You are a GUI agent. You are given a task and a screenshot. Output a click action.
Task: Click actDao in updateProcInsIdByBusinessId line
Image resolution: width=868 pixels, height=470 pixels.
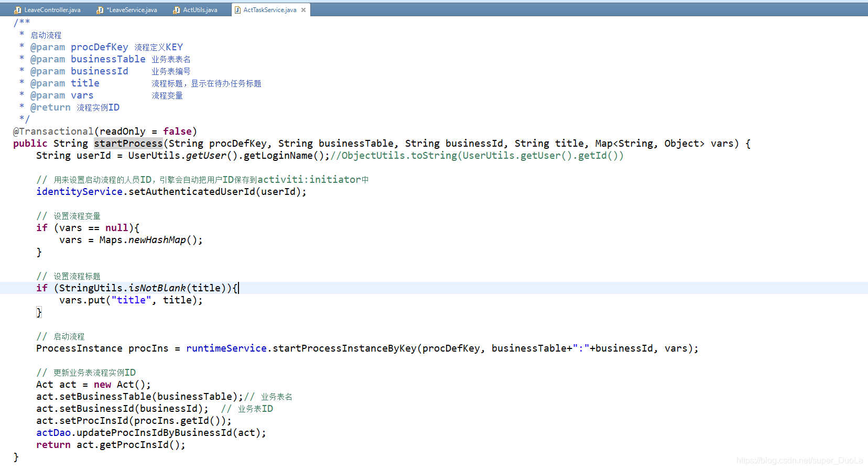coord(53,433)
